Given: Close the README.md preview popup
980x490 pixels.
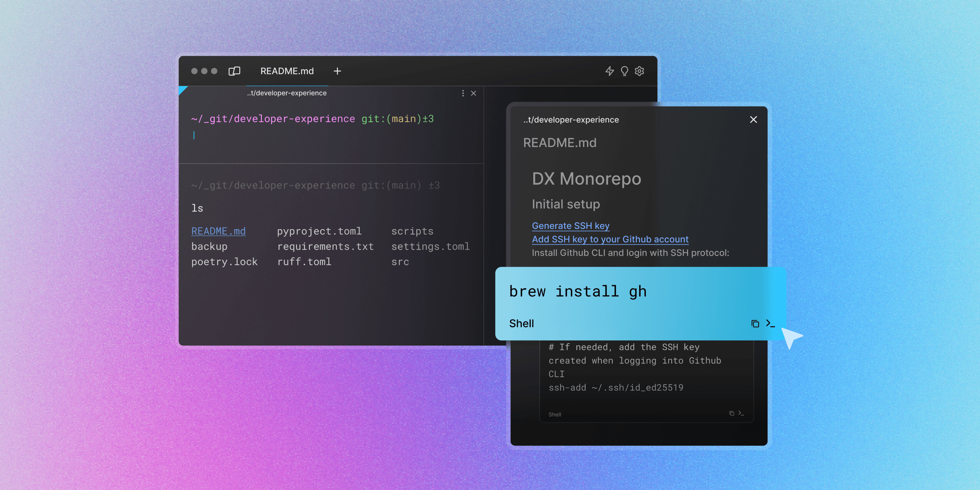Looking at the screenshot, I should pyautogui.click(x=753, y=119).
